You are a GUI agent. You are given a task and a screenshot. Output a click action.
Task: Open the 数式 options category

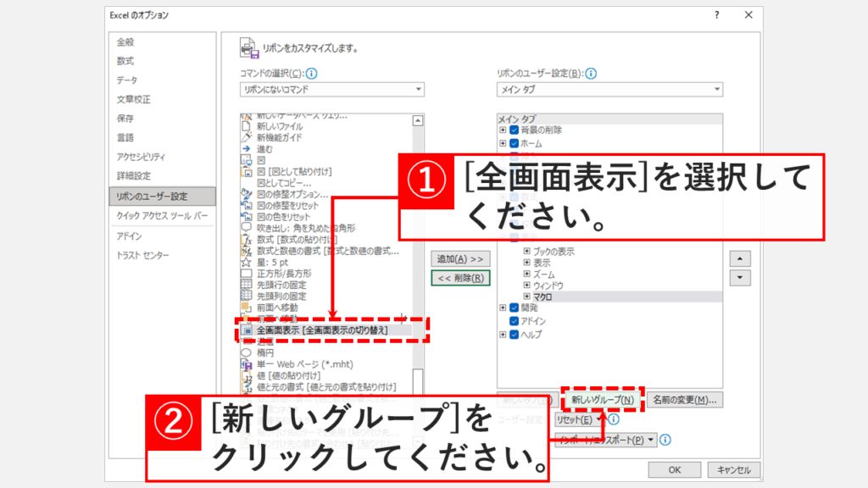pyautogui.click(x=125, y=61)
